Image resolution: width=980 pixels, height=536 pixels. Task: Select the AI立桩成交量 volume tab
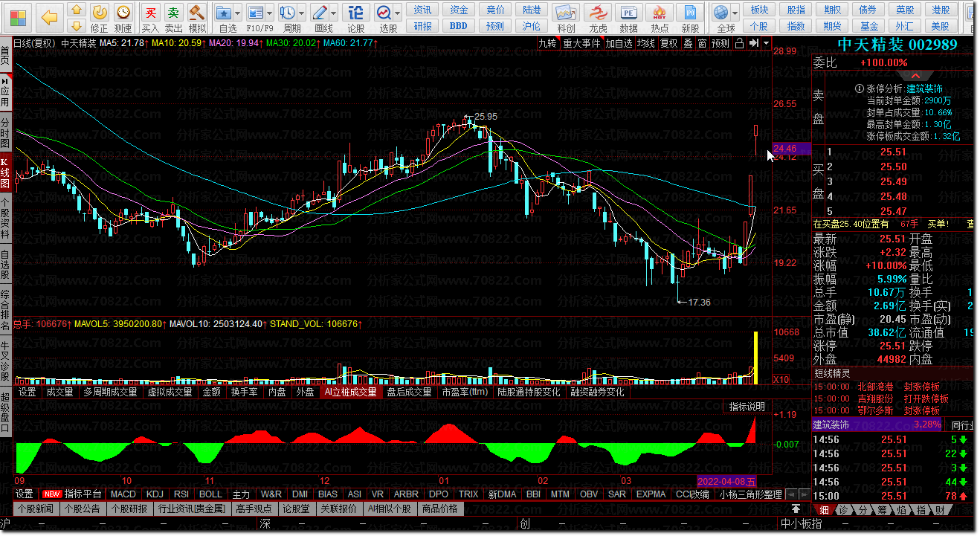(351, 392)
